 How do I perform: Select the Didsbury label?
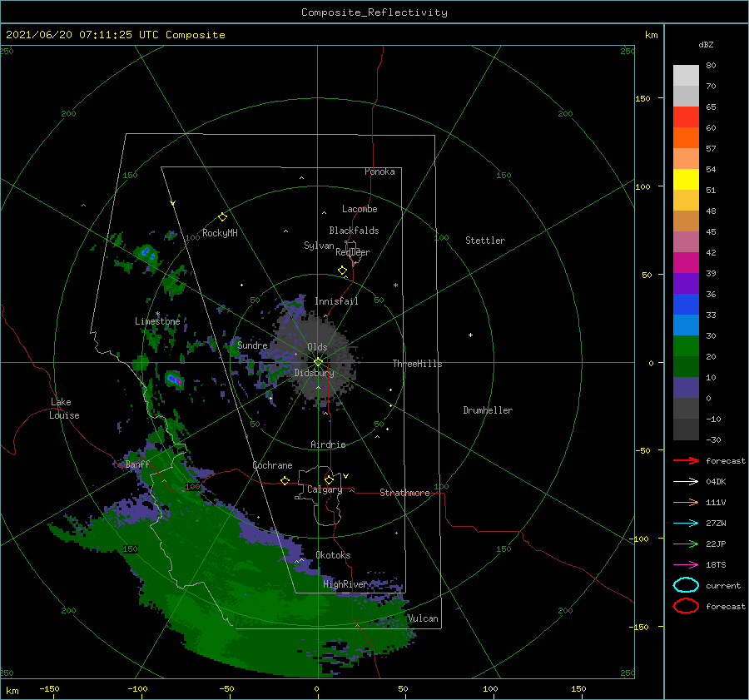[314, 373]
